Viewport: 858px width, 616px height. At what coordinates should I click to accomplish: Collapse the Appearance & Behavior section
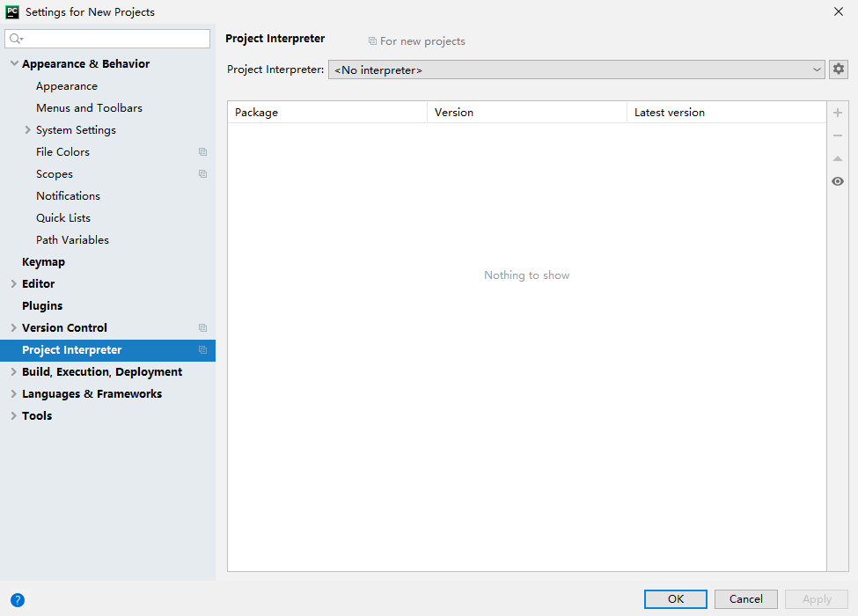[14, 63]
